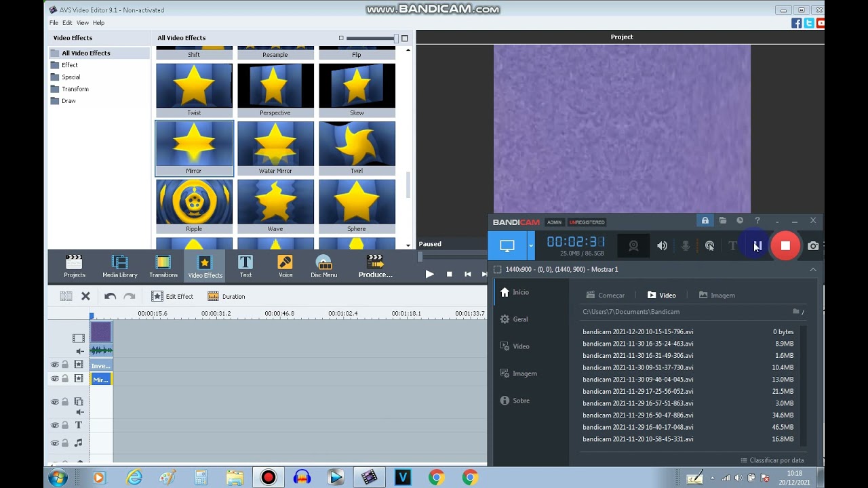The image size is (868, 488).
Task: Open the Disc Menu section
Action: click(x=323, y=266)
